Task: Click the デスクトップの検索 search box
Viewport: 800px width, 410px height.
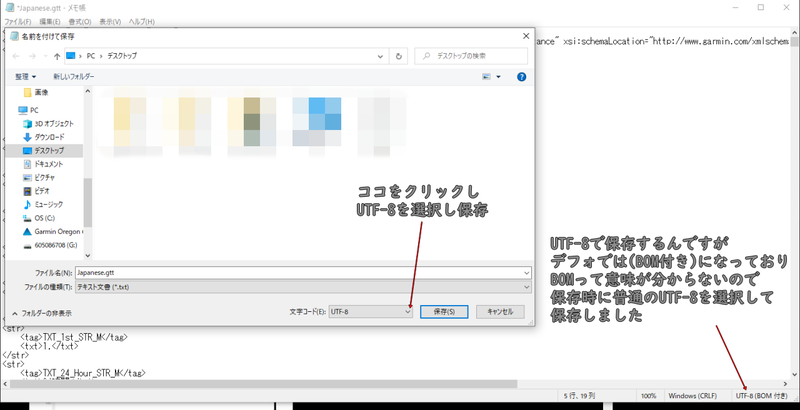Action: [471, 56]
